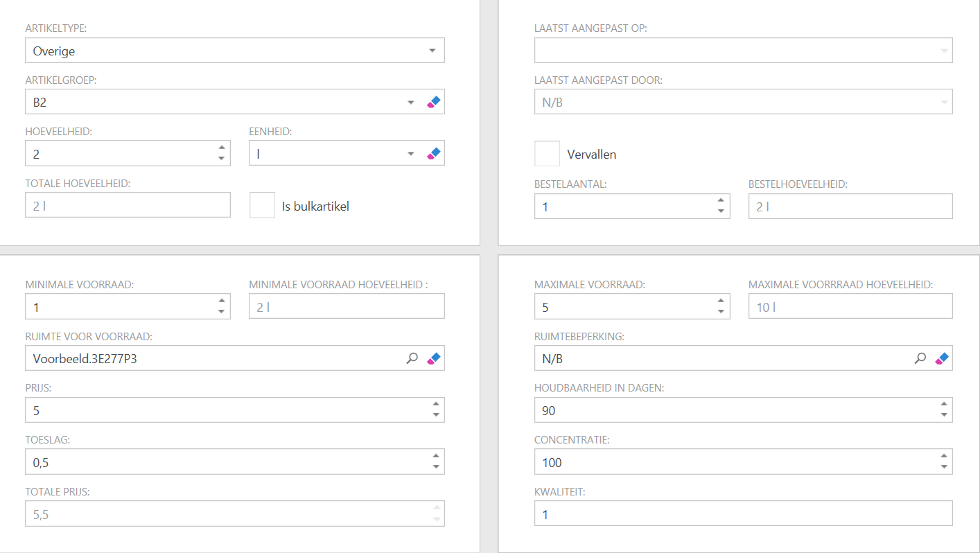
Task: Increase Hoeveelheid with the up arrow
Action: (x=221, y=148)
